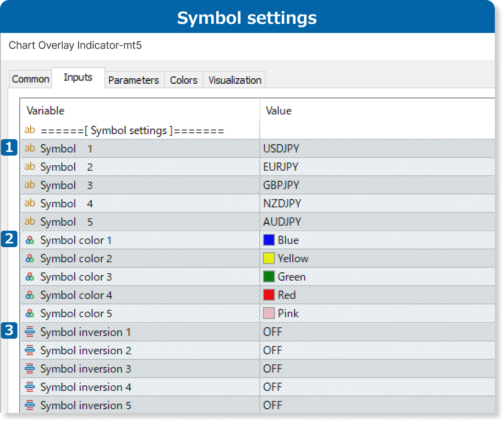Click the color icon beside Symbol color 3

(30, 277)
